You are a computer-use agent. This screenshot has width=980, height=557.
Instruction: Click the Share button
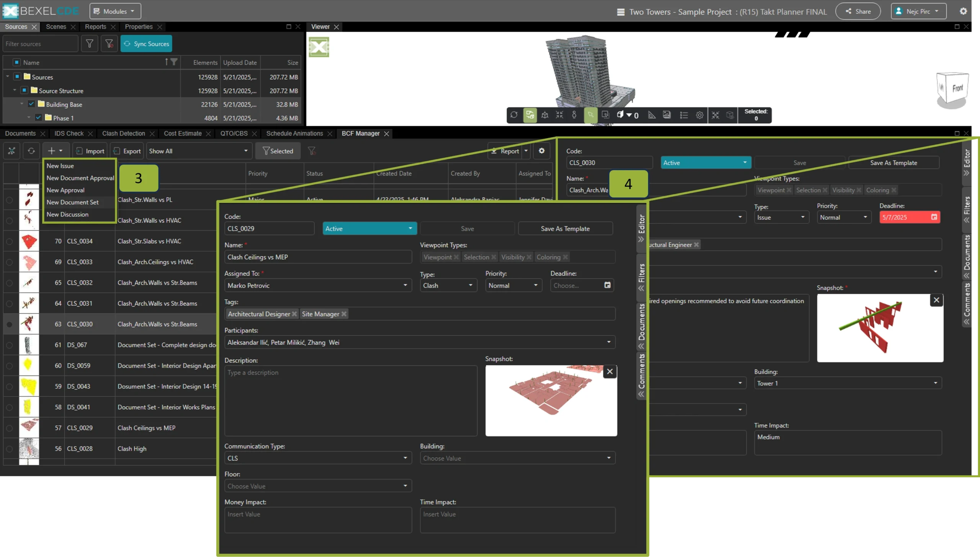(857, 11)
